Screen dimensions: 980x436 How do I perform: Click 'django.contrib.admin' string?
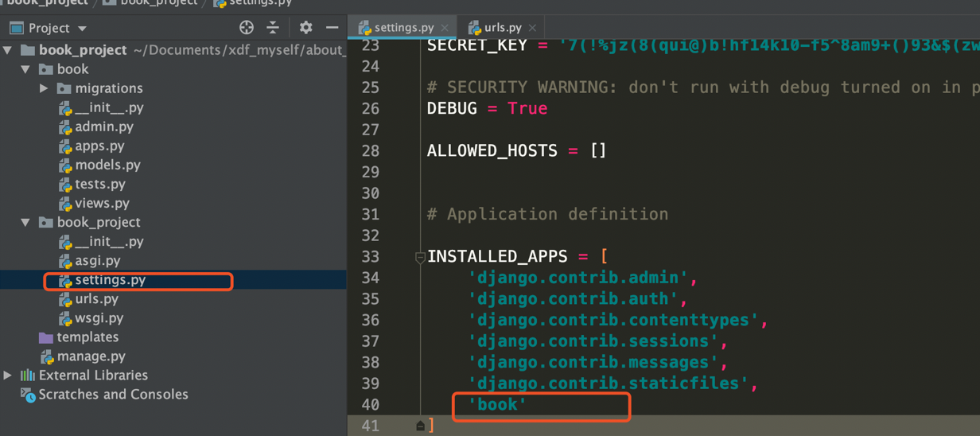[578, 278]
